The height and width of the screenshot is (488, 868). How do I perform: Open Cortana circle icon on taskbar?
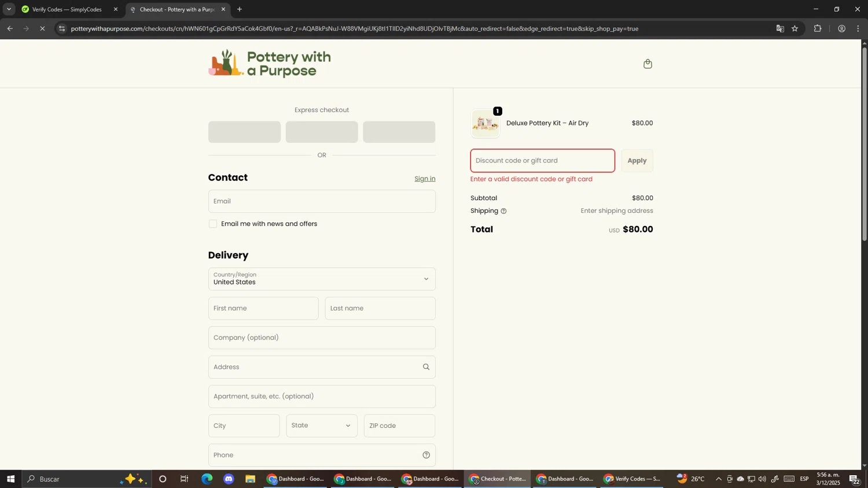point(163,479)
